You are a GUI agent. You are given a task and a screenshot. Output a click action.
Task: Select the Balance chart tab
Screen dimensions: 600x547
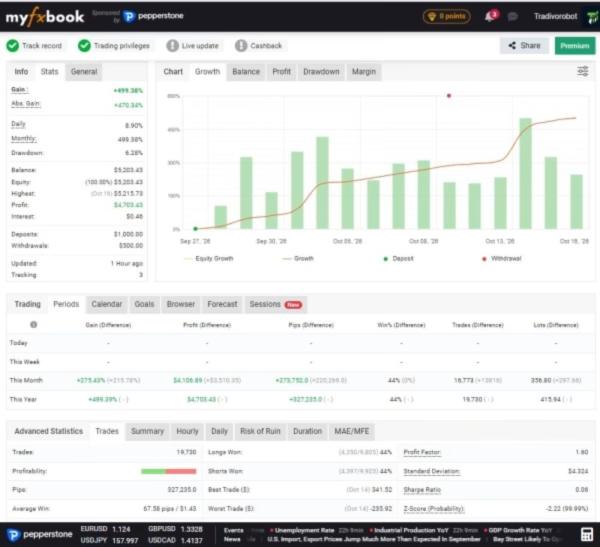pyautogui.click(x=246, y=72)
